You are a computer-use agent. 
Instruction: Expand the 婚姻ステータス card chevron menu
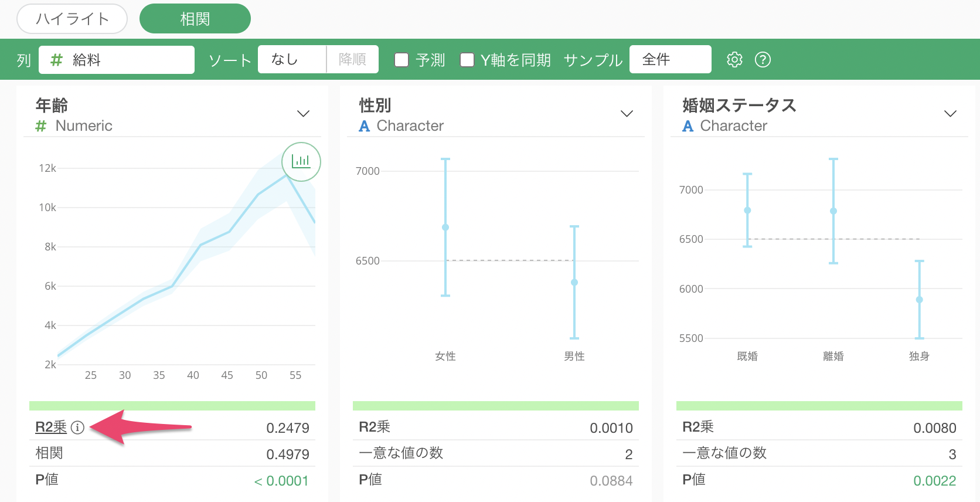(950, 113)
